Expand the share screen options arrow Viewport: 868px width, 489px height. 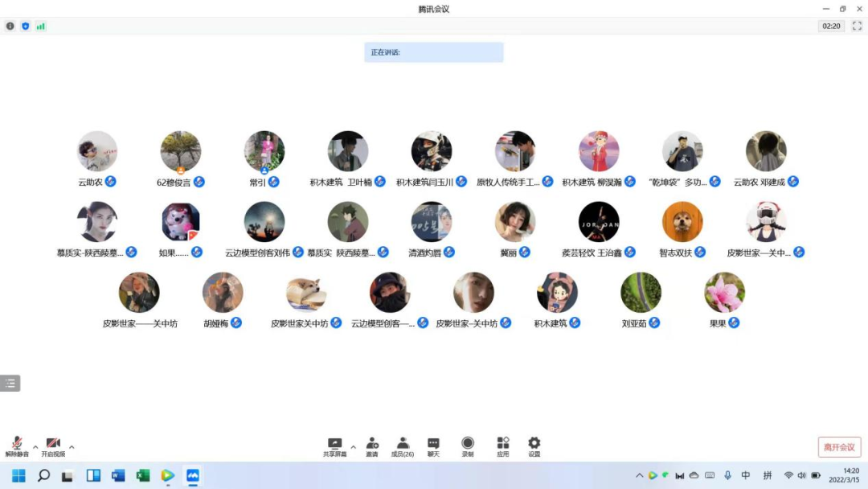(353, 447)
